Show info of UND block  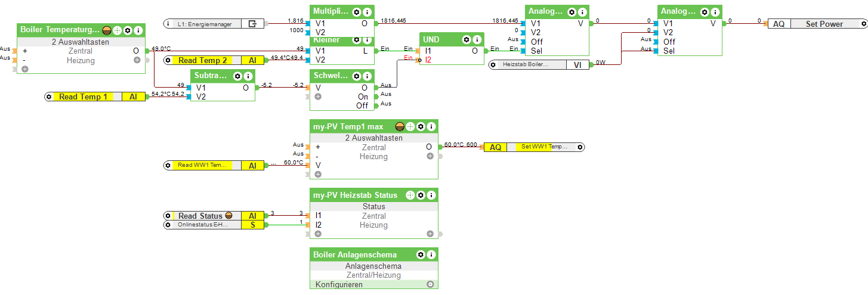[x=476, y=39]
